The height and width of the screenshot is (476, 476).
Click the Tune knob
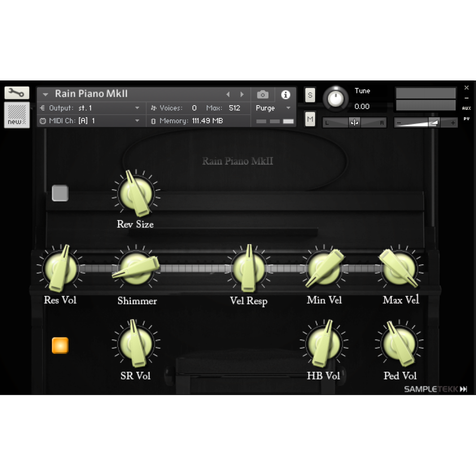pyautogui.click(x=336, y=99)
